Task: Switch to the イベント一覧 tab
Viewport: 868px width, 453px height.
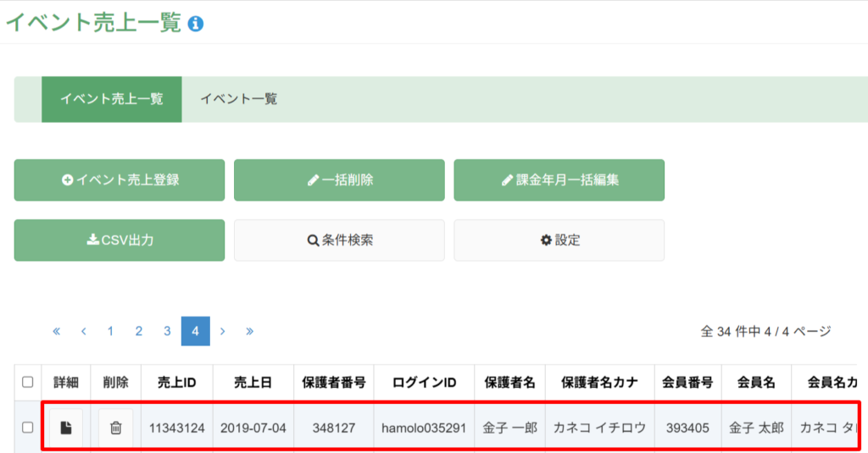Action: tap(238, 99)
